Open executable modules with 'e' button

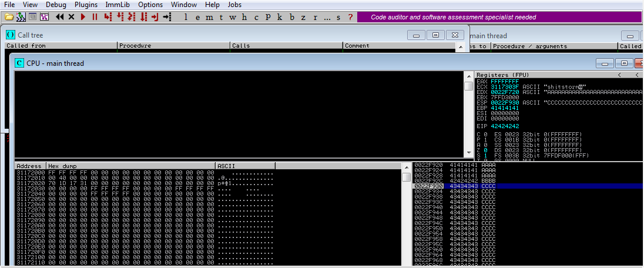[x=197, y=17]
